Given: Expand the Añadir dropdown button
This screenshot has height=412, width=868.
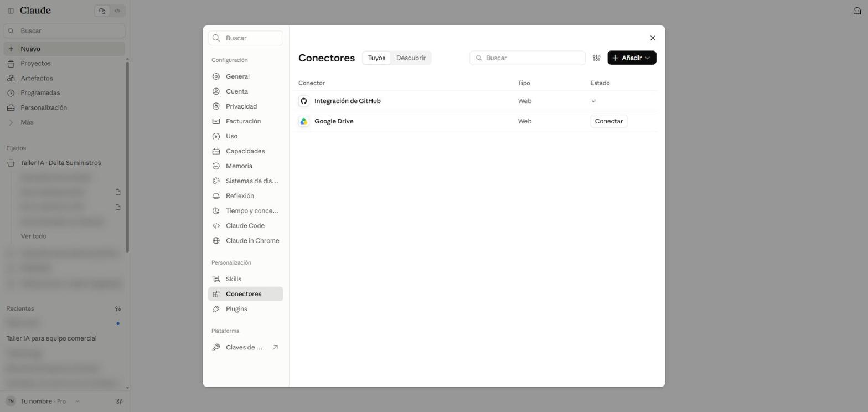Looking at the screenshot, I should [x=632, y=58].
